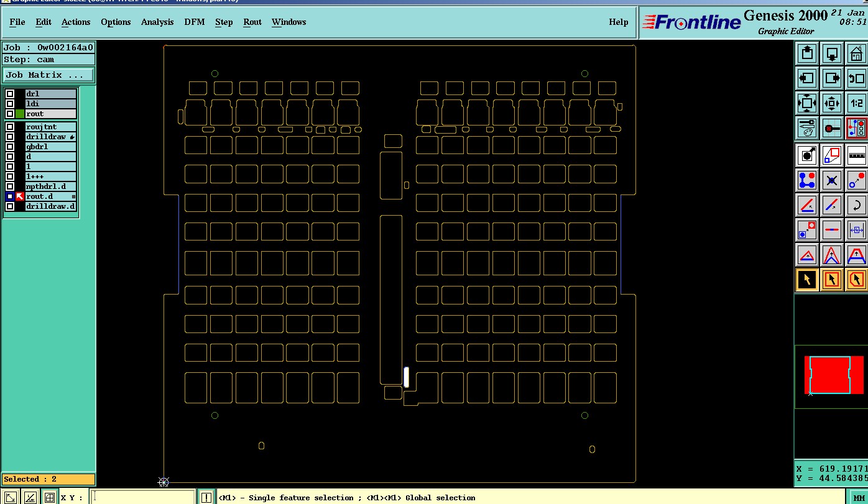Click the pan right arrow icon
This screenshot has width=868, height=504.
click(x=832, y=78)
